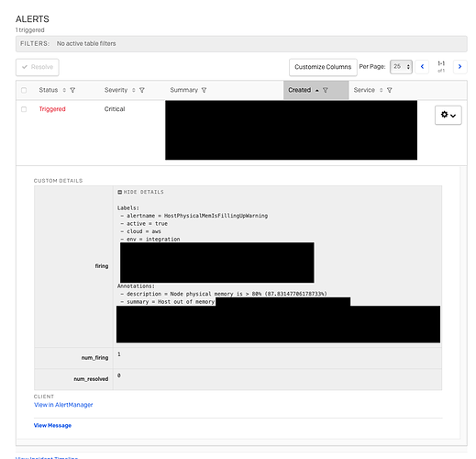Viewport: 476px width, 459px height.
Task: Click the 'env = integration' label line
Action: [150, 239]
